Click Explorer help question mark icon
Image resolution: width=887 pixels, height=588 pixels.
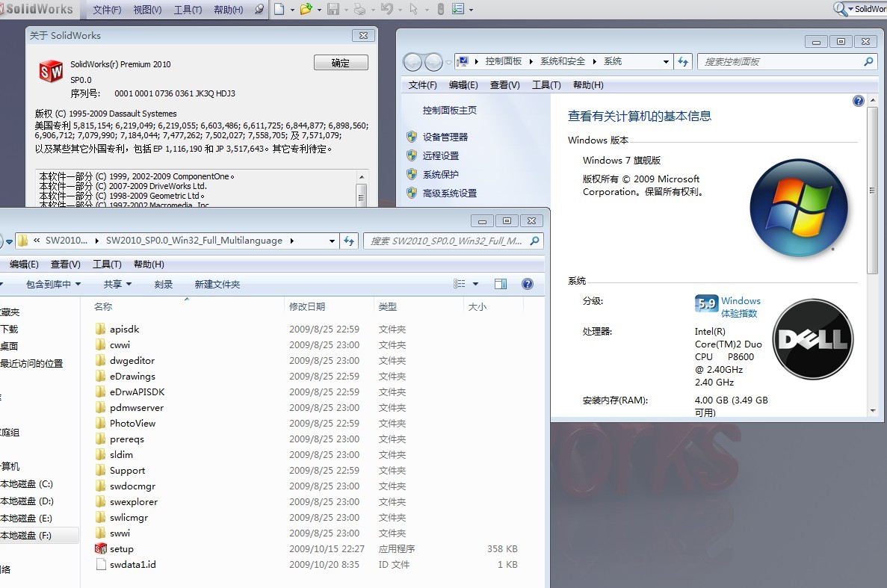[528, 284]
